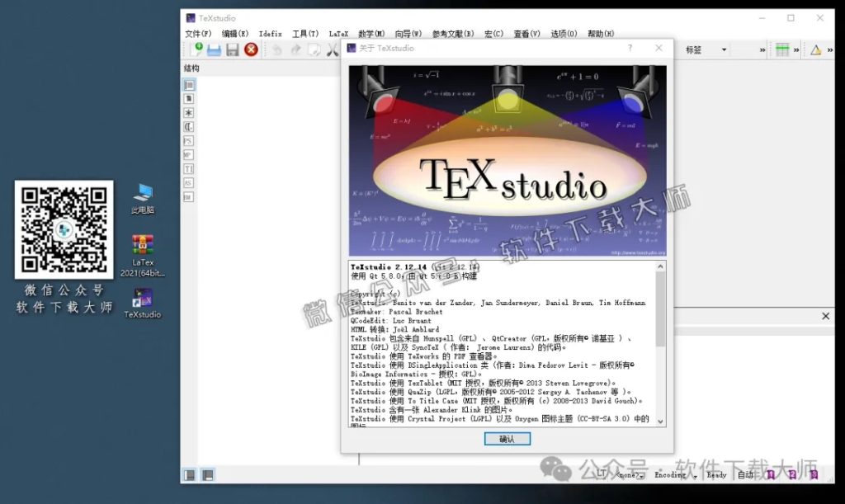Select the asterisk symbols panel icon

point(188,113)
